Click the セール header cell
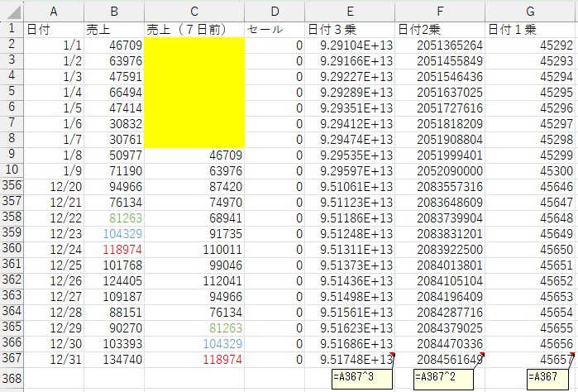 pos(275,28)
